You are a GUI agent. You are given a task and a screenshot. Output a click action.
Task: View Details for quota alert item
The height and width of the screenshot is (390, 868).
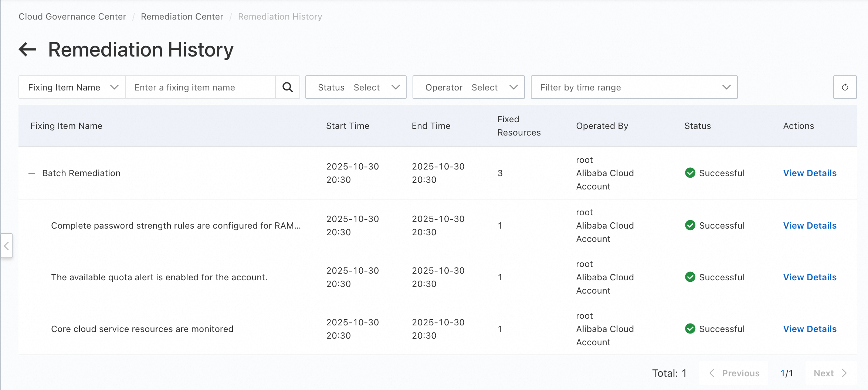(810, 277)
